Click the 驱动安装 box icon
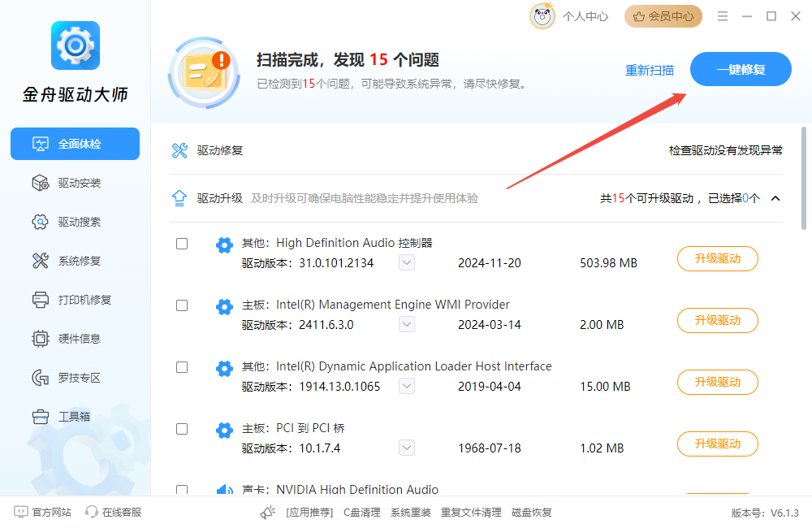The width and height of the screenshot is (812, 528). (x=41, y=183)
